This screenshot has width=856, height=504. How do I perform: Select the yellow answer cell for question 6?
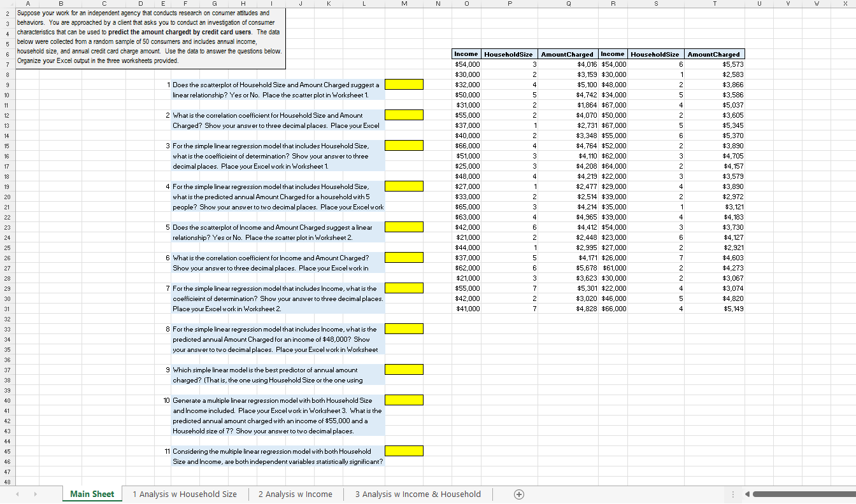point(404,258)
